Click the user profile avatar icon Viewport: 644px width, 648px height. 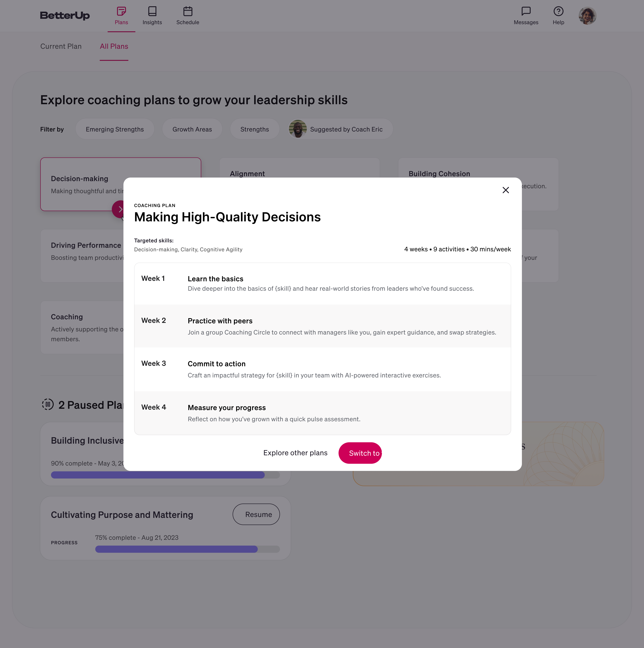[587, 16]
